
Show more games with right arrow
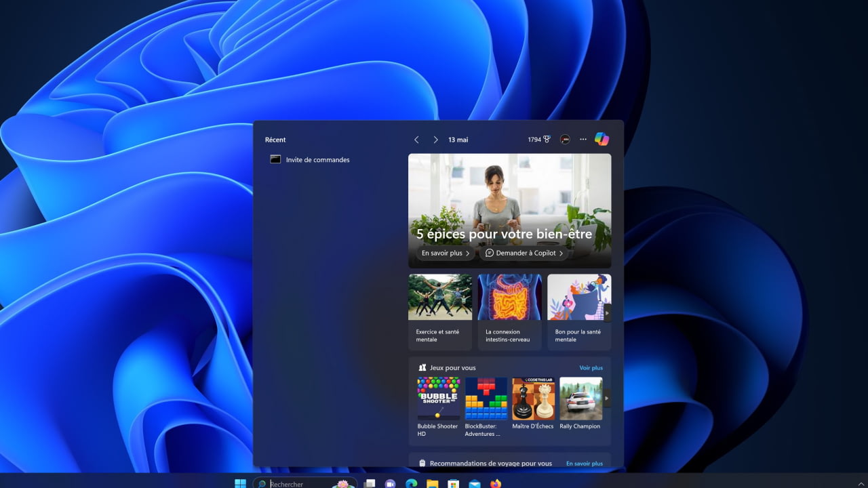(x=607, y=398)
